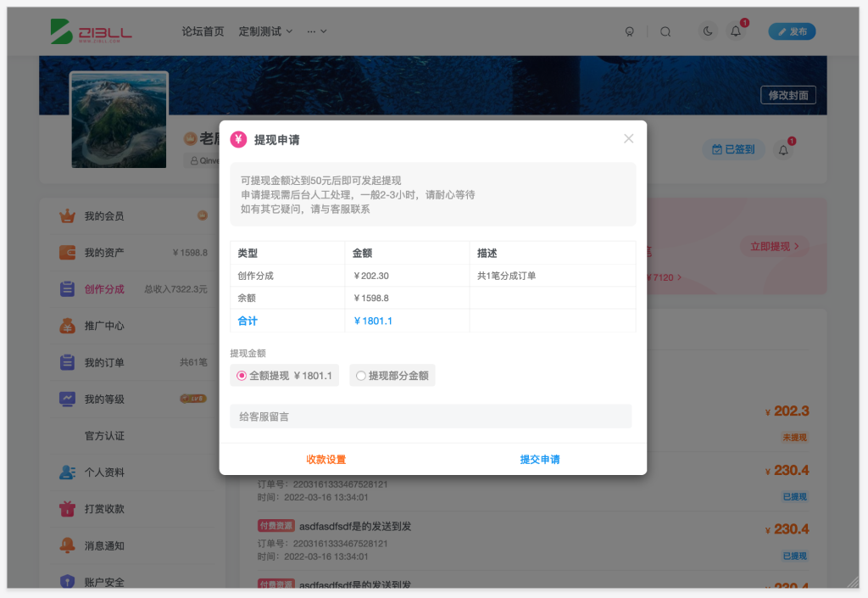Open the 我的资产 wallet icon

tap(68, 252)
